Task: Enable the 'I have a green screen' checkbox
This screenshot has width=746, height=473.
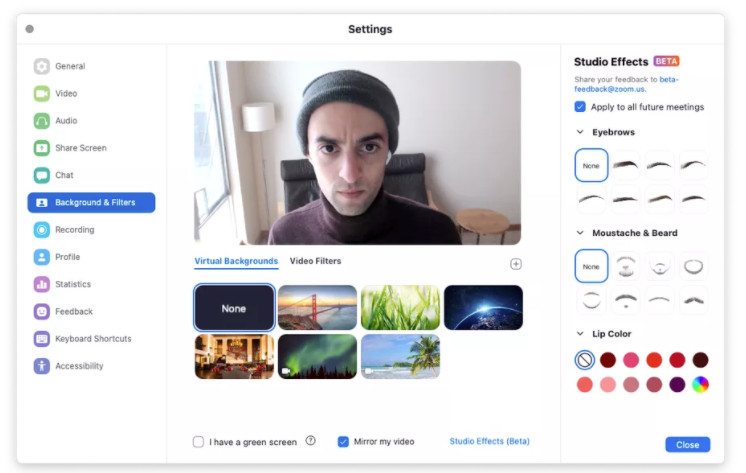Action: pyautogui.click(x=198, y=442)
